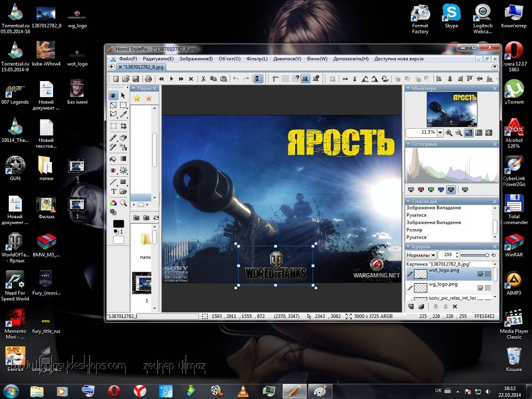Toggle the red channel histogram button

(x=421, y=190)
